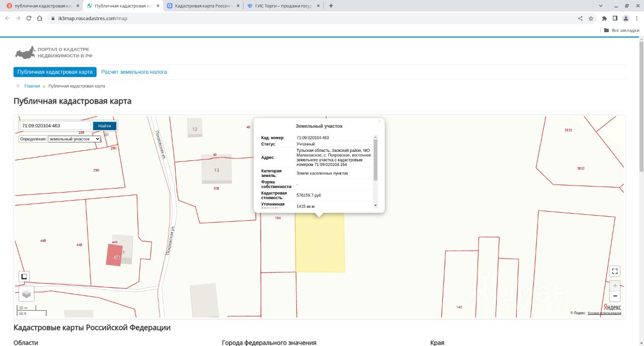Click the 1415 кв.м area value
This screenshot has height=346, width=644.
tap(305, 206)
